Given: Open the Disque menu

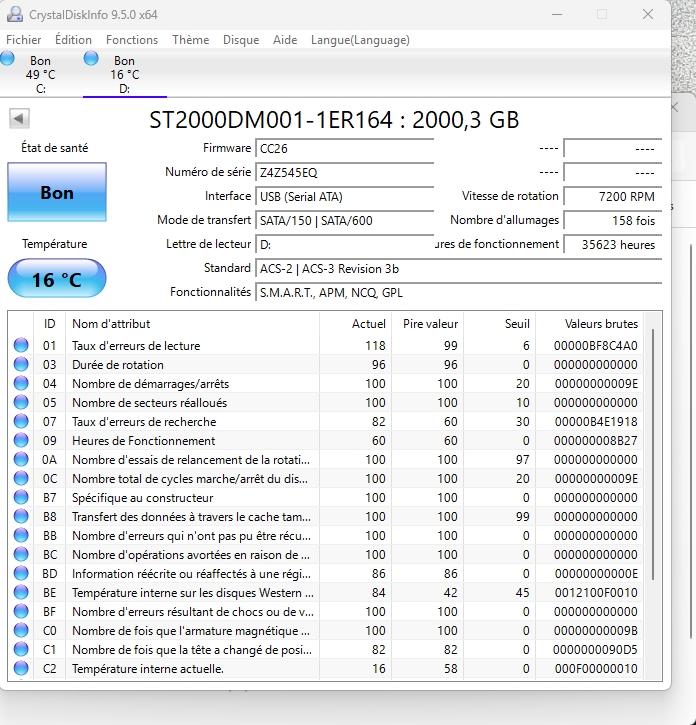Looking at the screenshot, I should pyautogui.click(x=241, y=40).
